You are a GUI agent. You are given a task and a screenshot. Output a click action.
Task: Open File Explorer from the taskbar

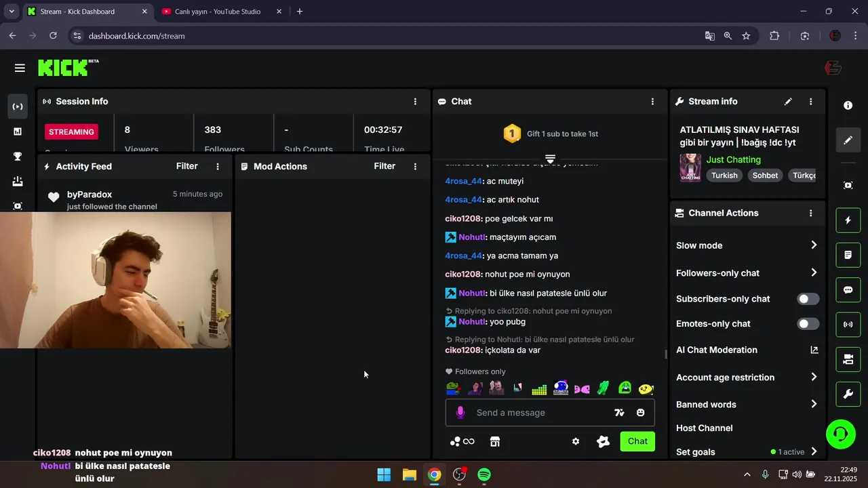[x=409, y=474]
